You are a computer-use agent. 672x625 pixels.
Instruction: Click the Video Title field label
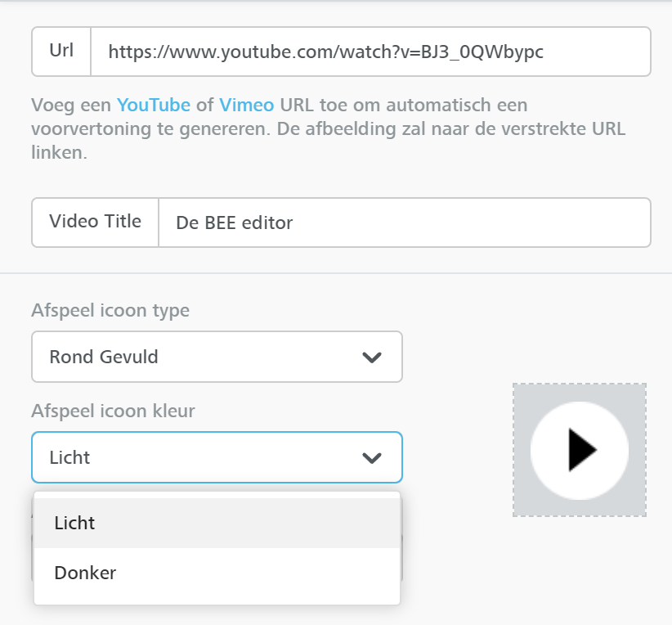[x=94, y=222]
